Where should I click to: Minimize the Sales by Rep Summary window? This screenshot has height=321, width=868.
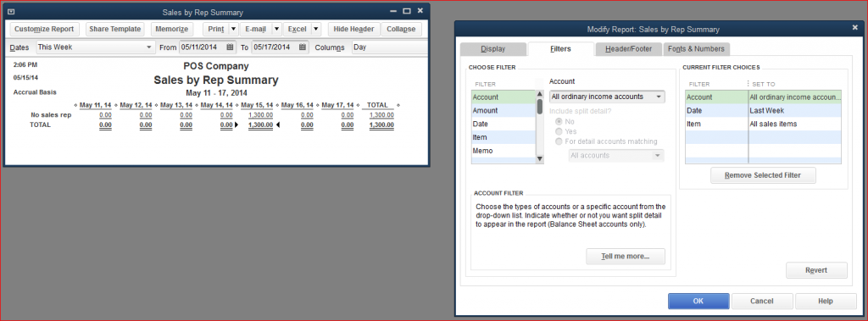(393, 11)
